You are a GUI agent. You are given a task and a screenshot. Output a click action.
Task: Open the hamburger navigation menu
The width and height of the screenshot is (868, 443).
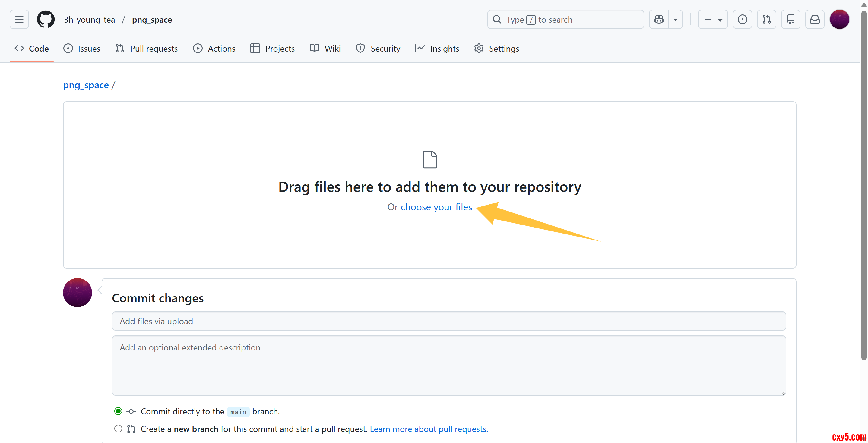click(x=19, y=20)
